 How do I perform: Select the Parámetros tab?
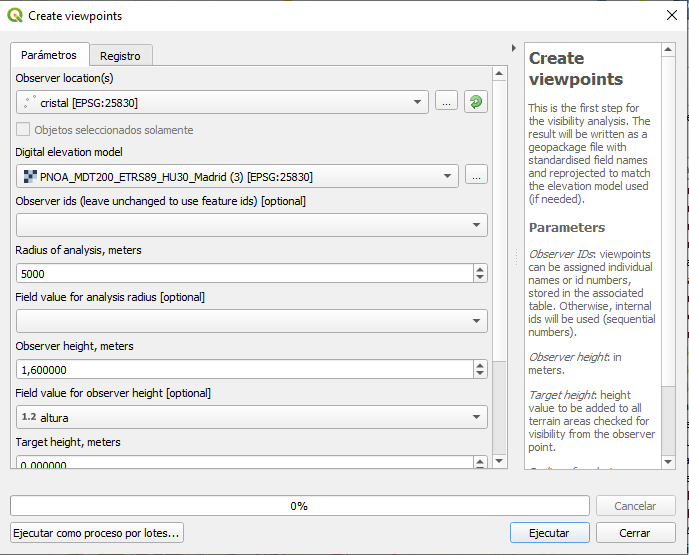coord(49,55)
